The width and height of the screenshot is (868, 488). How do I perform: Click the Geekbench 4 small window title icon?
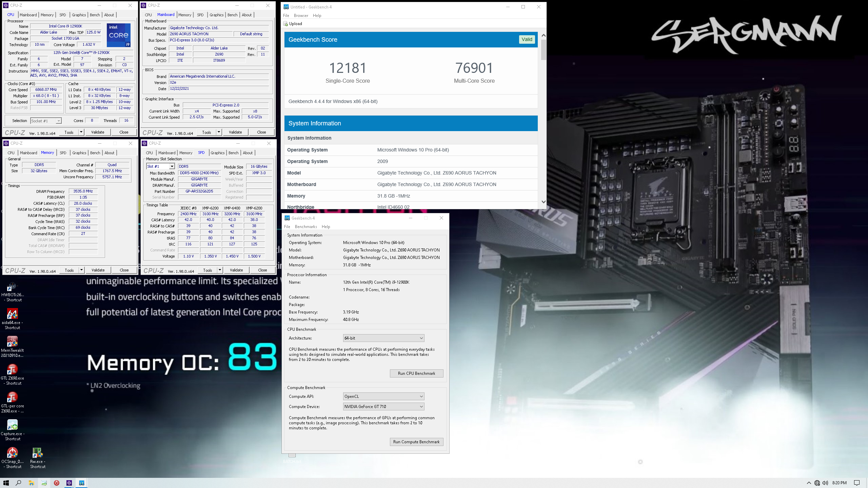click(x=287, y=218)
